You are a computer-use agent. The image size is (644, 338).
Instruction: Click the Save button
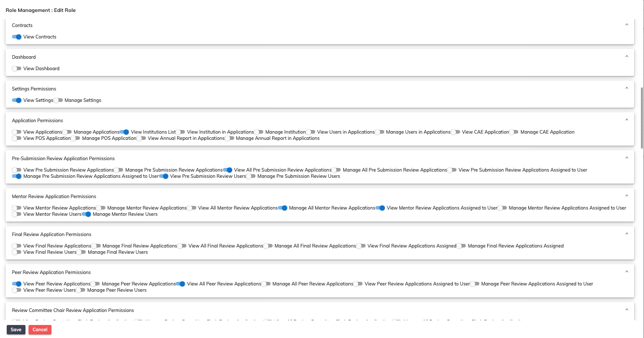pos(16,330)
